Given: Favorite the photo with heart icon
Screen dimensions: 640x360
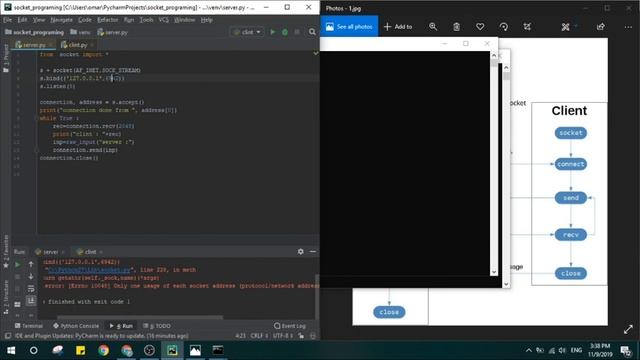Looking at the screenshot, I should coord(480,27).
